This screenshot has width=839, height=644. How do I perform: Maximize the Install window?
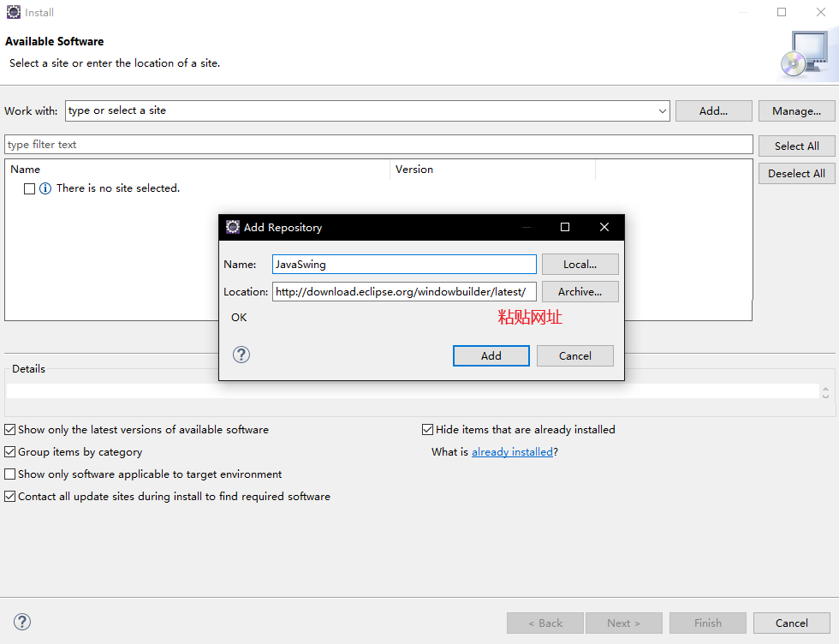781,12
